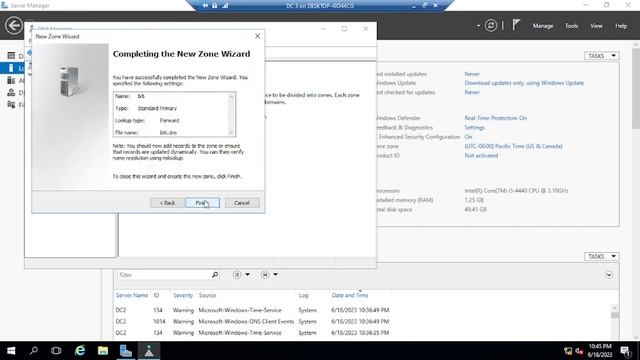Open the Pacific Time zone link
The height and width of the screenshot is (360, 640).
click(513, 146)
